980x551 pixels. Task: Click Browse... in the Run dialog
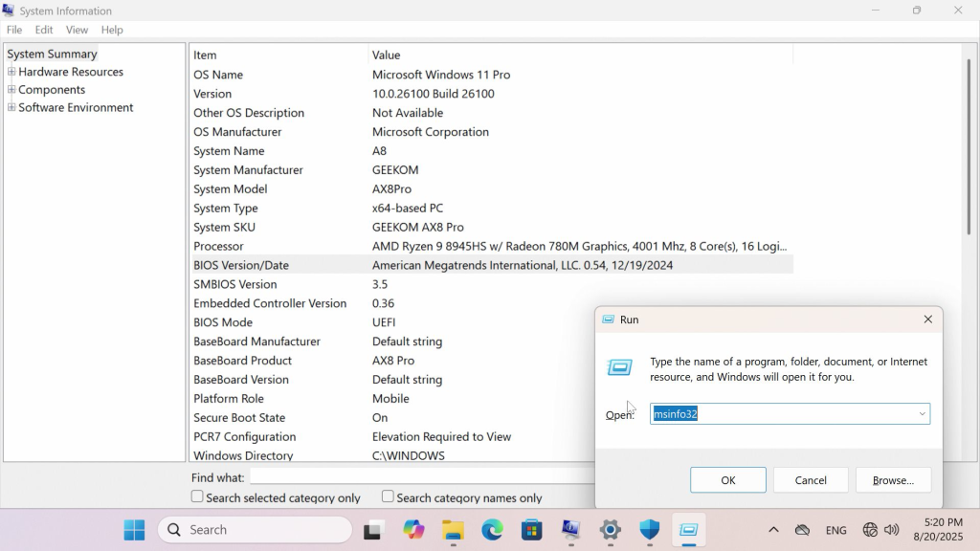[893, 480]
